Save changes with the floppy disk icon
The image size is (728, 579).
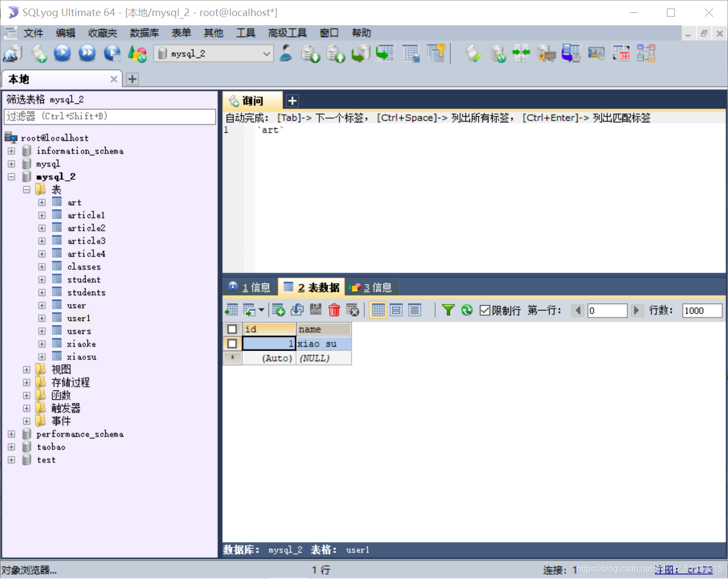click(x=316, y=310)
